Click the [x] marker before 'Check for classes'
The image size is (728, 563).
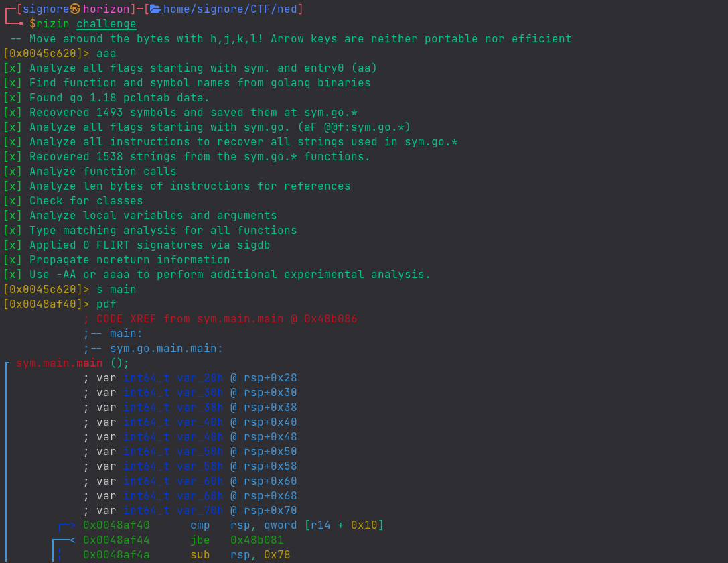point(13,201)
